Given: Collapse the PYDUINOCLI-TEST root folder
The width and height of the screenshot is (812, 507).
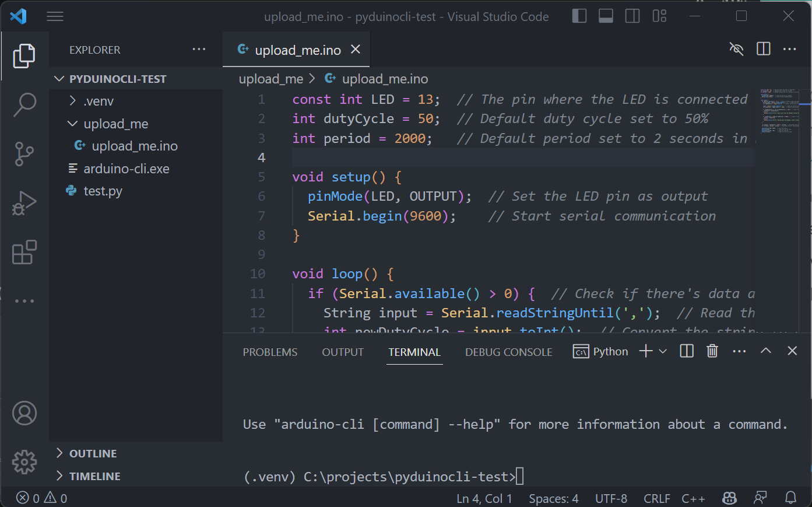Looking at the screenshot, I should click(136, 79).
